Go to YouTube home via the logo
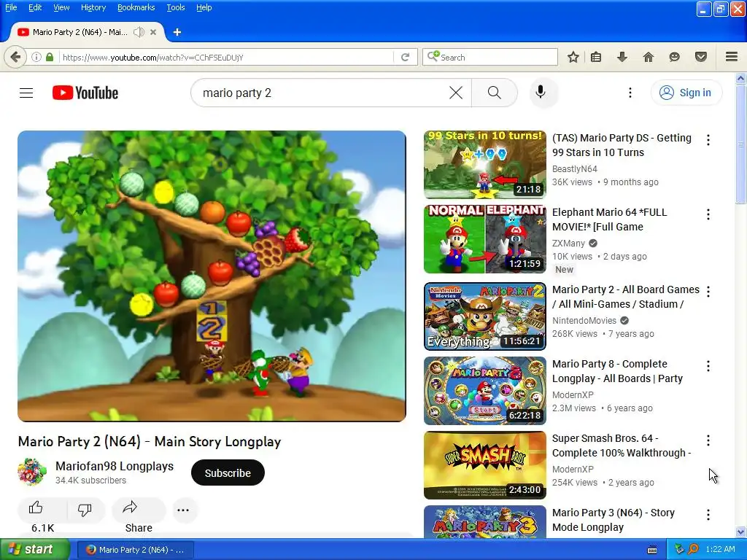 (85, 93)
